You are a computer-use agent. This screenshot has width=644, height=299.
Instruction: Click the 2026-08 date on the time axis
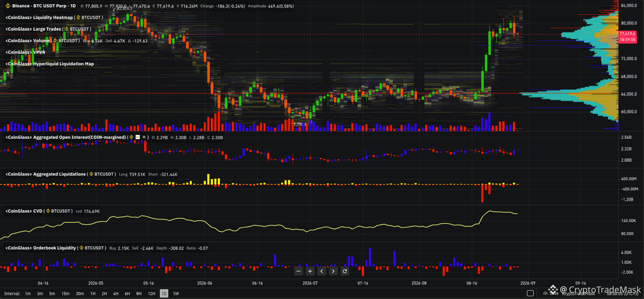click(x=419, y=283)
